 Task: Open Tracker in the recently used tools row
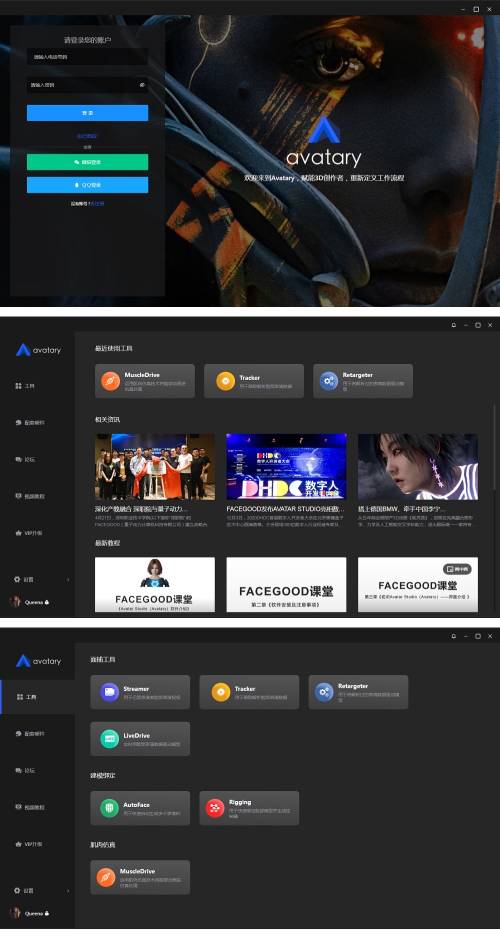coord(254,381)
